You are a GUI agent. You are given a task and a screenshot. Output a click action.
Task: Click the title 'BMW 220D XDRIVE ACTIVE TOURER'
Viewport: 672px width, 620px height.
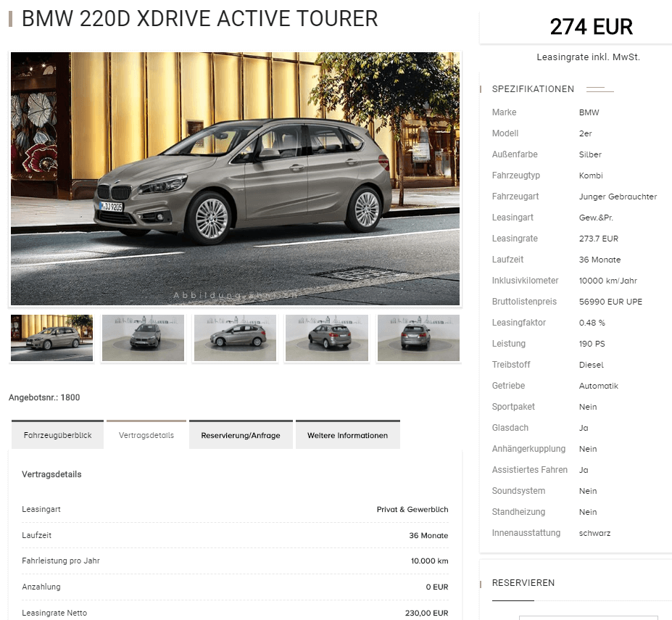[x=199, y=19]
